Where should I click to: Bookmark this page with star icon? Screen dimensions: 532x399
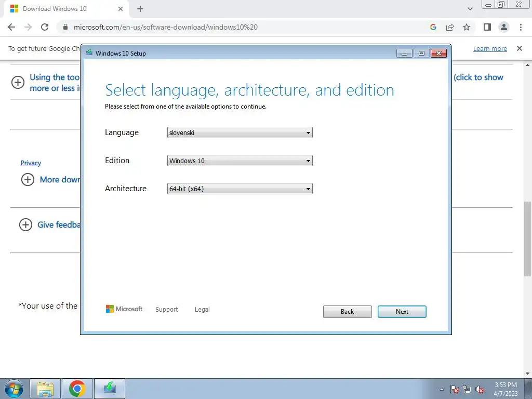[x=467, y=27]
